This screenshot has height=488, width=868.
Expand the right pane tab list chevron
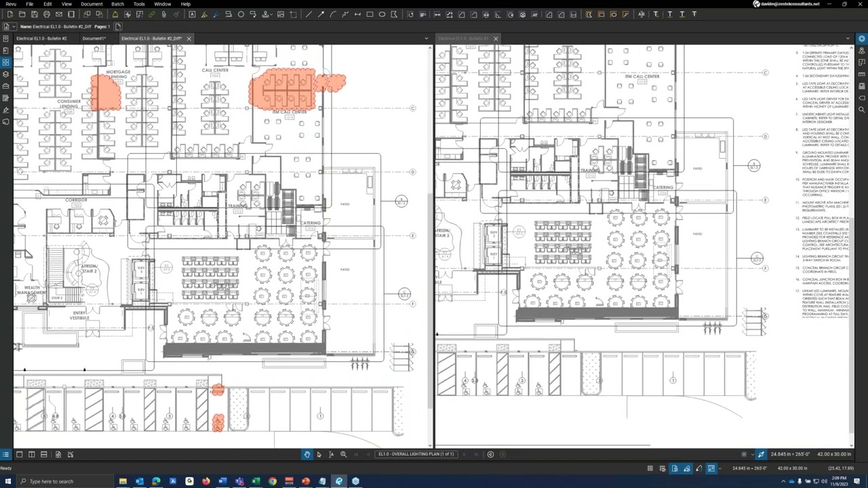(x=848, y=39)
